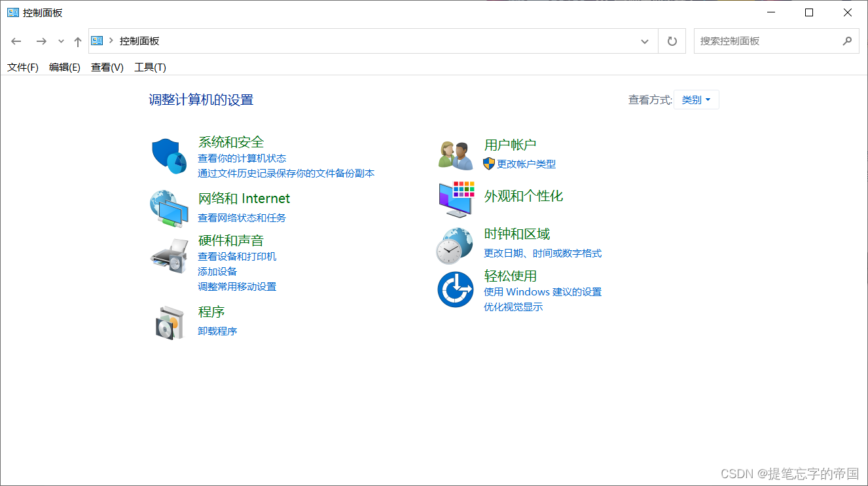
Task: Open the Hardware and Sound printer icon
Action: tap(170, 255)
